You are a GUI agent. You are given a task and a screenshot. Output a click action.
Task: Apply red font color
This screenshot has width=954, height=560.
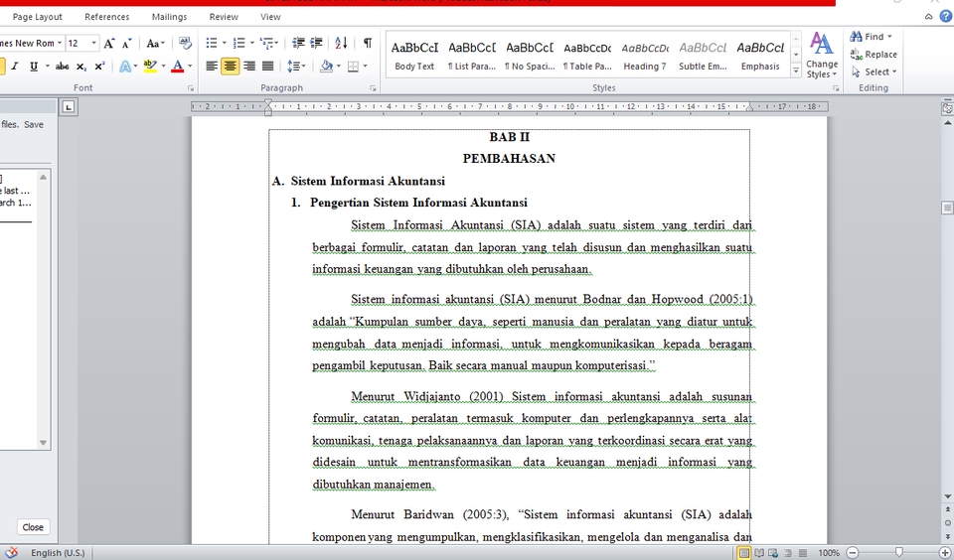tap(178, 67)
